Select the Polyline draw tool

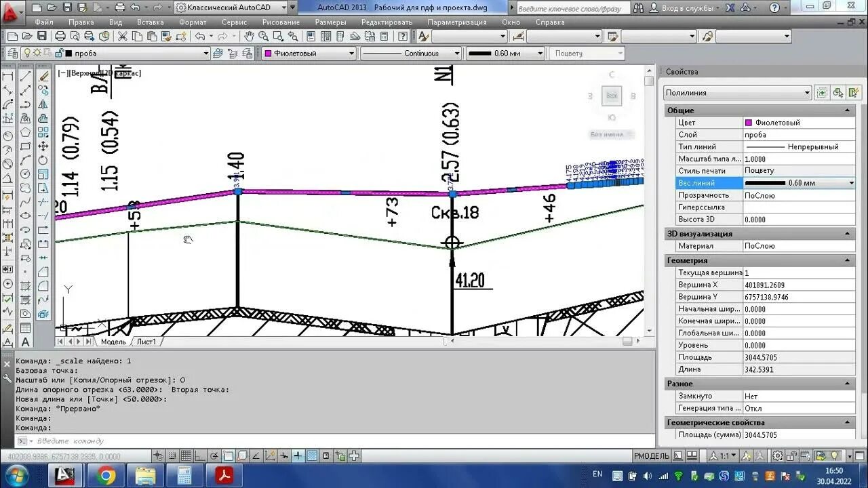point(25,104)
